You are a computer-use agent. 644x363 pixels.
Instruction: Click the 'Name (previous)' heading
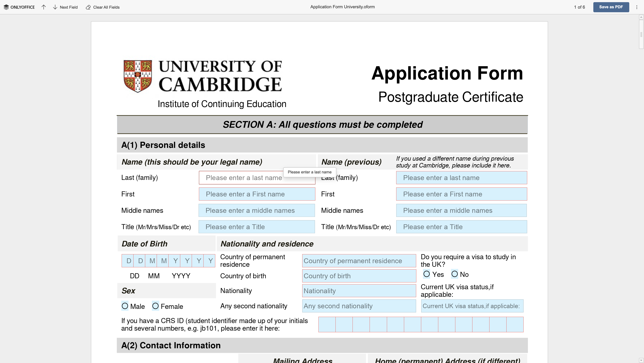(x=351, y=162)
